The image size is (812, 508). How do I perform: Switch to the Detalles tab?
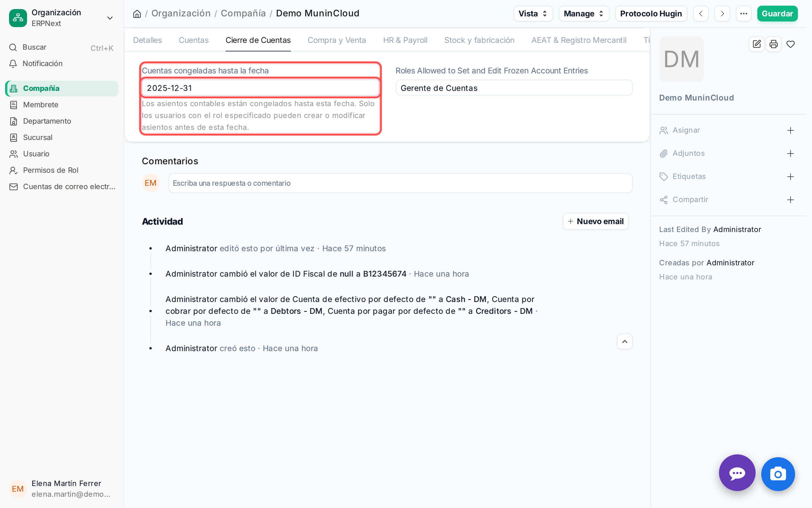pyautogui.click(x=147, y=40)
